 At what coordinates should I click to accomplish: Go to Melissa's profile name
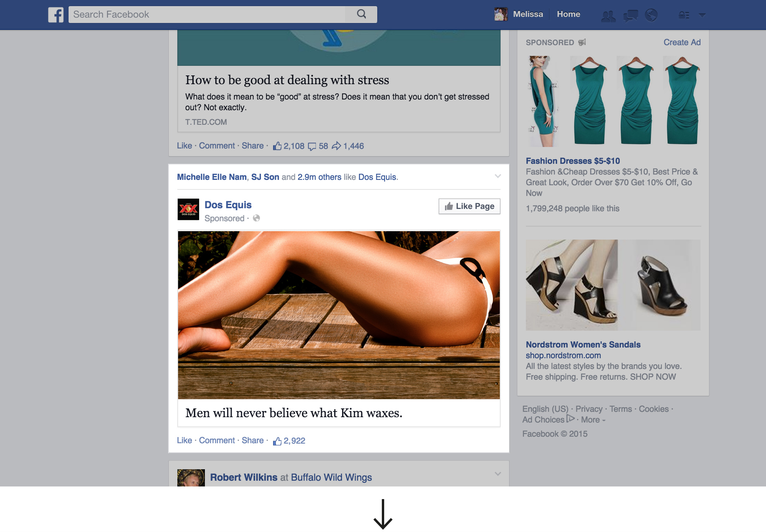pos(528,14)
